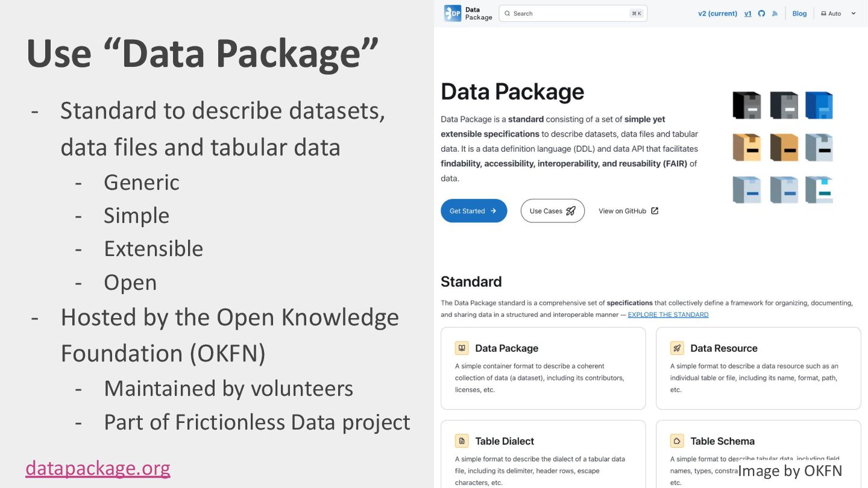868x488 pixels.
Task: Open the Auto theme selector dropdown
Action: [834, 13]
